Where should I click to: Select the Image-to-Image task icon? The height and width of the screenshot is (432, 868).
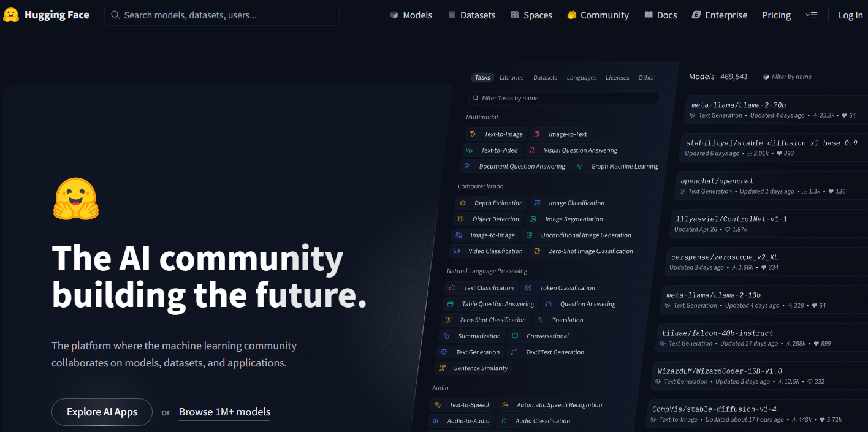[459, 235]
